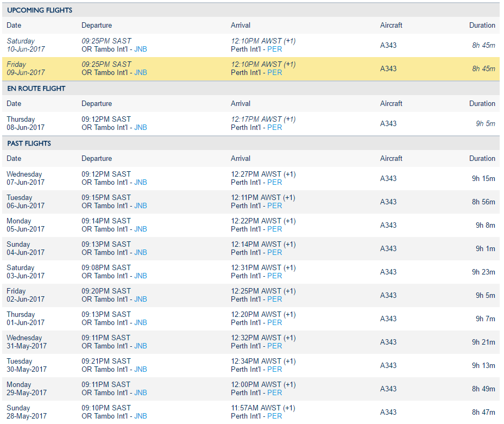Image resolution: width=504 pixels, height=424 pixels.
Task: Click PER link in Sunday 04-Jun-2017 row
Action: pyautogui.click(x=275, y=253)
